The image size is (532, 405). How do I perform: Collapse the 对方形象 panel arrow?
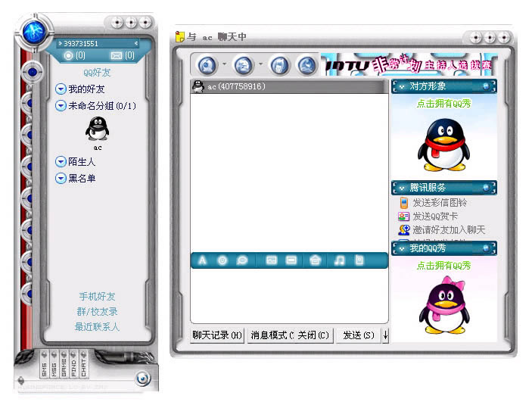402,87
